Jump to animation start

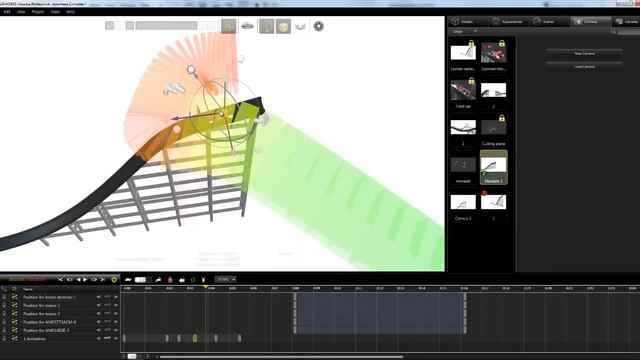pyautogui.click(x=60, y=280)
